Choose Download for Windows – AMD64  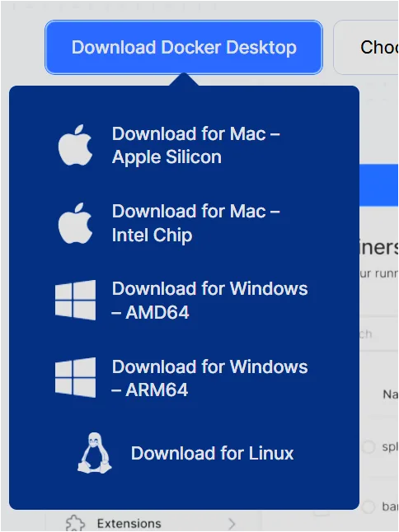pyautogui.click(x=210, y=301)
